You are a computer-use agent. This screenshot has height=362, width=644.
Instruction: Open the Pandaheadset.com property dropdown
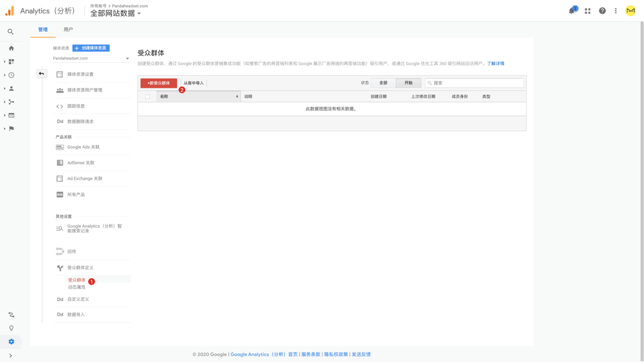coord(91,58)
